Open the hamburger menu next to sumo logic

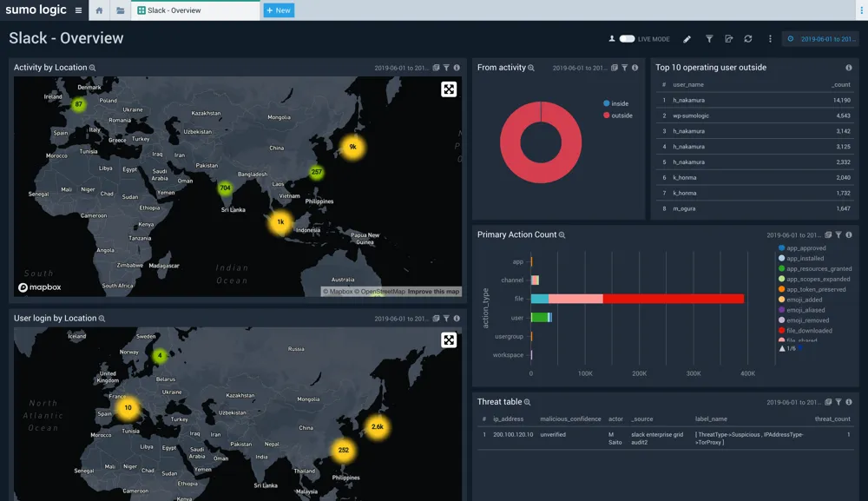tap(79, 10)
